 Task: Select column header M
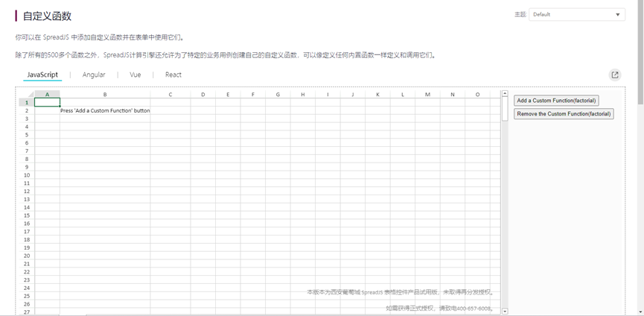(427, 95)
